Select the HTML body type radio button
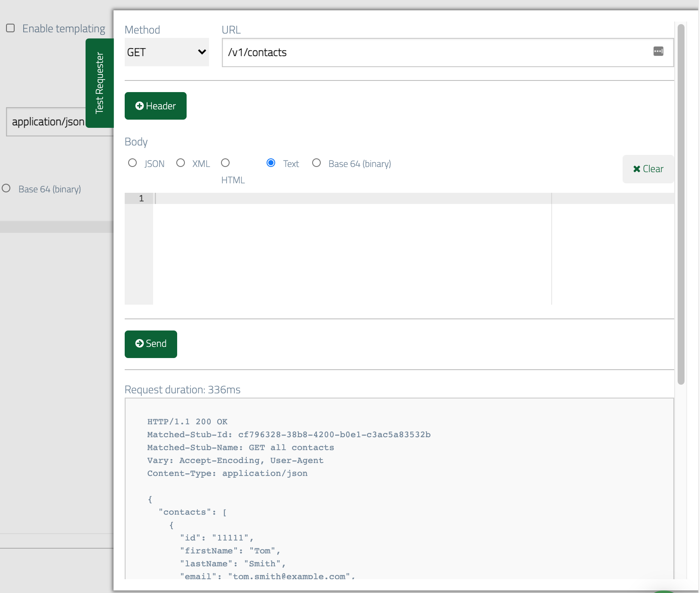The height and width of the screenshot is (593, 700). [x=225, y=163]
